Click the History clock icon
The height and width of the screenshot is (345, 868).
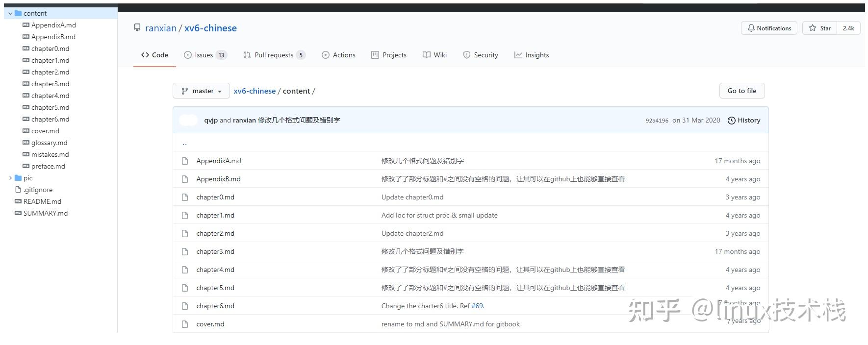coord(731,121)
